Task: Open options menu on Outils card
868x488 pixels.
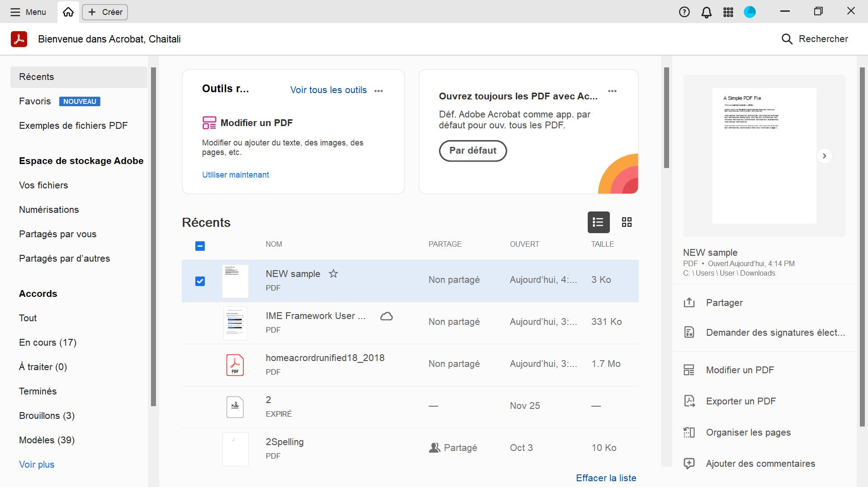Action: tap(379, 91)
